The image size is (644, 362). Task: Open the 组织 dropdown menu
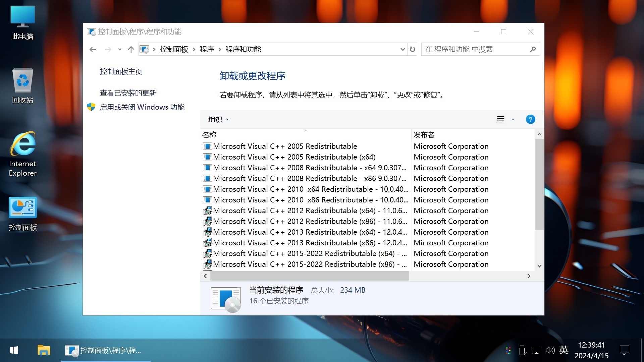[x=218, y=119]
